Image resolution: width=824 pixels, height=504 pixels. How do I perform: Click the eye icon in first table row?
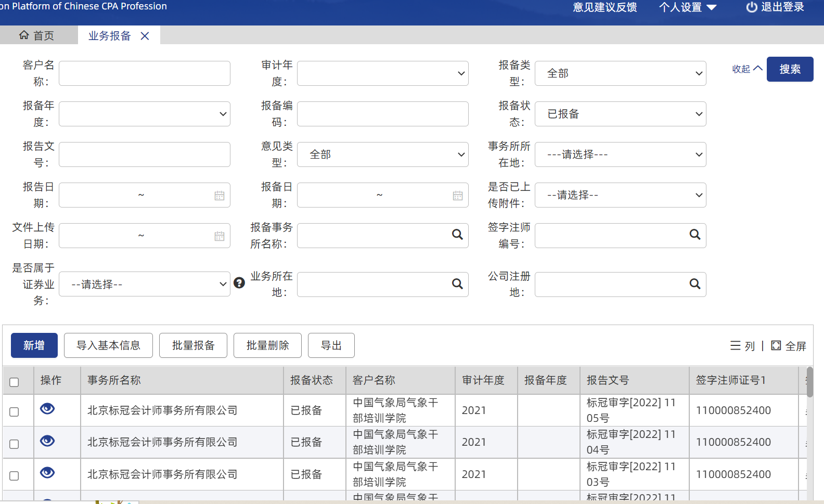(47, 409)
